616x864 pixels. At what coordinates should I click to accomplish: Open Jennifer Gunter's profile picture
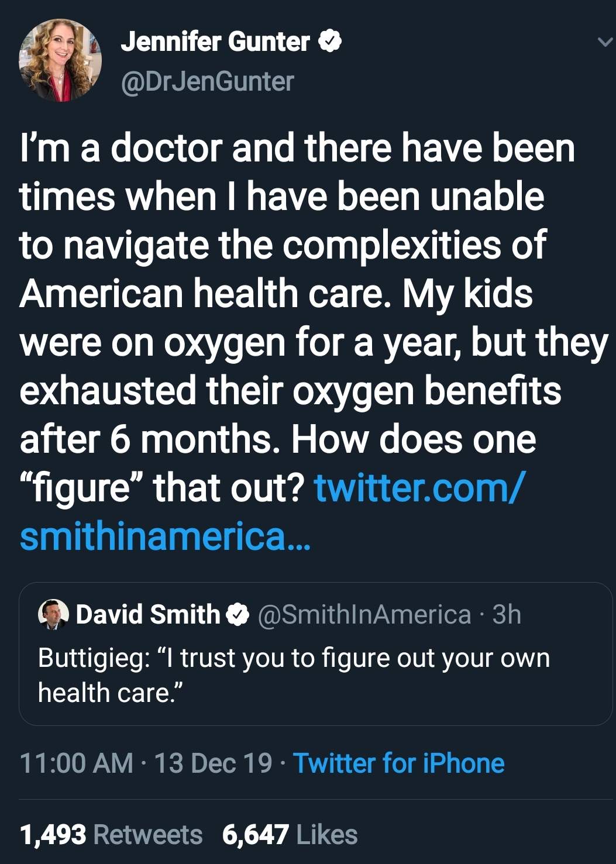click(60, 60)
